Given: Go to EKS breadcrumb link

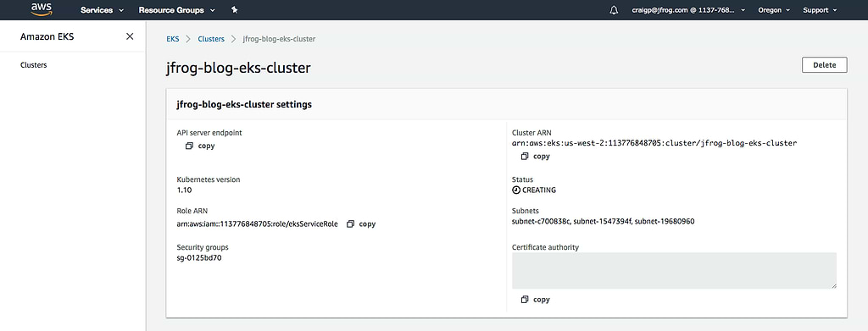Looking at the screenshot, I should click(x=173, y=39).
